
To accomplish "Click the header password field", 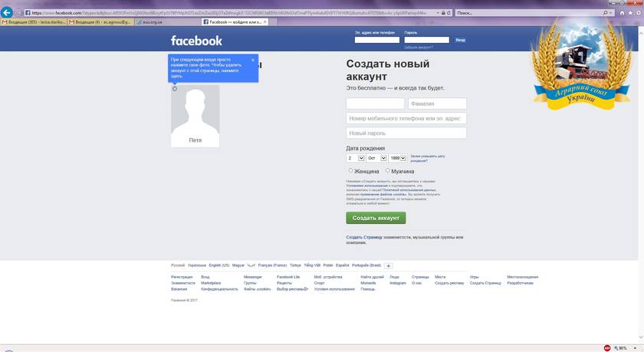I will (x=427, y=40).
